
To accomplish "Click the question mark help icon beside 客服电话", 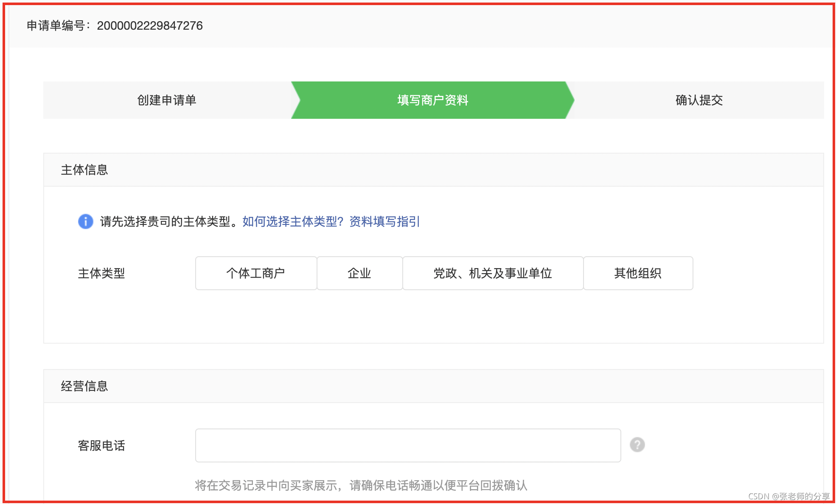I will [x=637, y=445].
